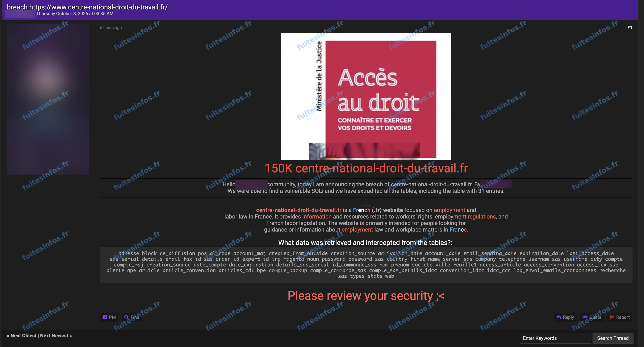This screenshot has height=347, width=644.
Task: Click the Search Thread button
Action: 613,338
